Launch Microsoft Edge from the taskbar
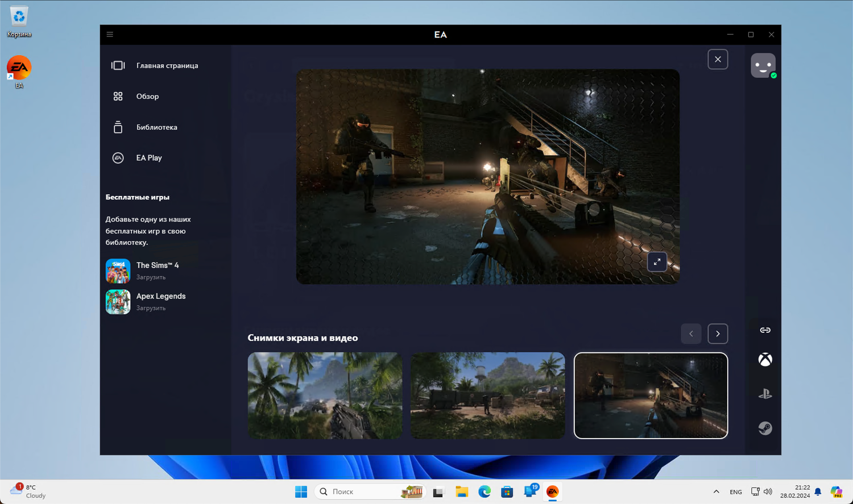The width and height of the screenshot is (853, 504). point(485,491)
